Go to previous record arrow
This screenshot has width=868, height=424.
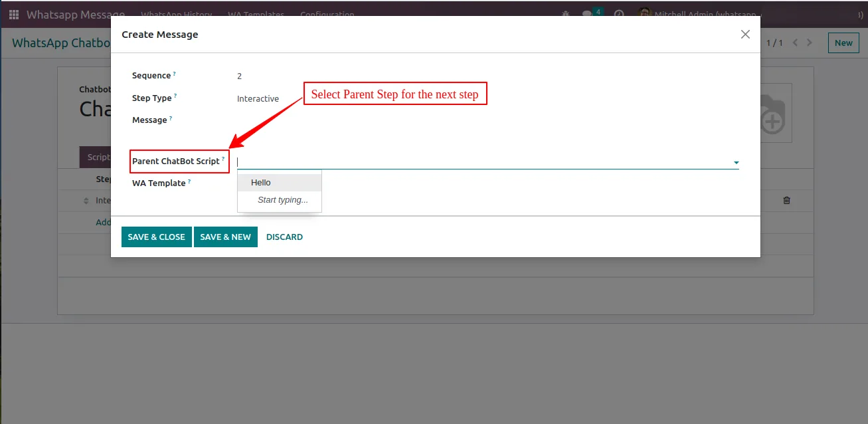tap(796, 43)
